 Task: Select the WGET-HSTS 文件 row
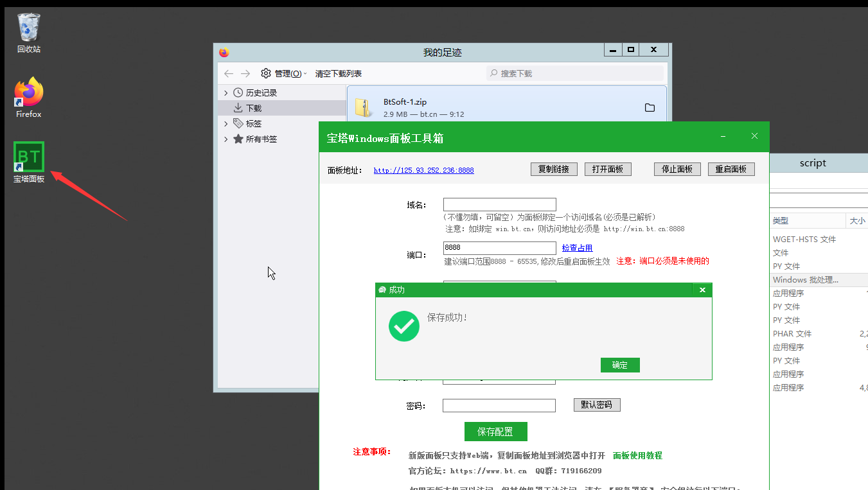[819, 239]
